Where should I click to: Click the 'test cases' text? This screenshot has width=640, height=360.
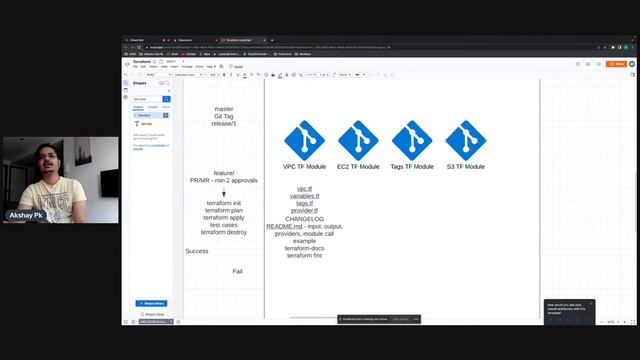(x=224, y=225)
